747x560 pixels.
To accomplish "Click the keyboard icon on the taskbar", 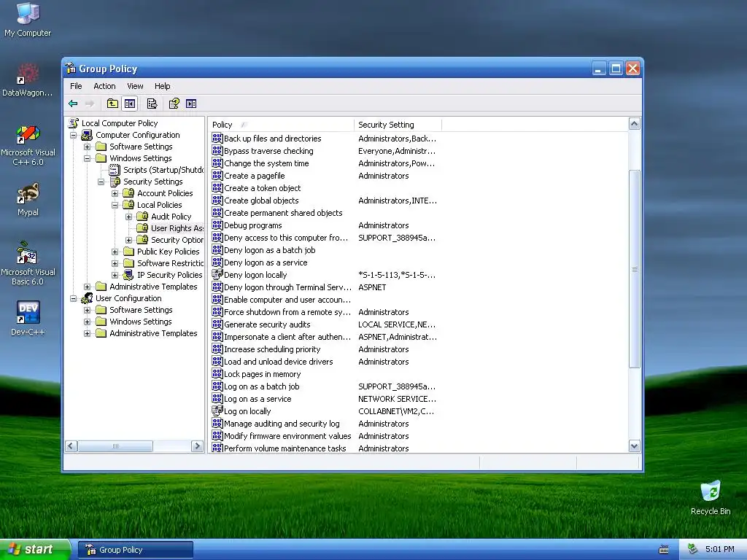I will (664, 550).
